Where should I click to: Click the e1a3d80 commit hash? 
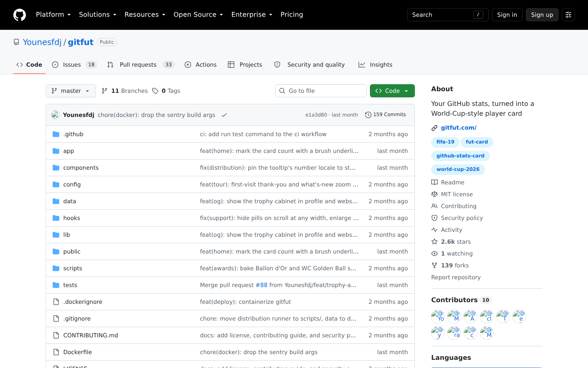click(x=316, y=115)
